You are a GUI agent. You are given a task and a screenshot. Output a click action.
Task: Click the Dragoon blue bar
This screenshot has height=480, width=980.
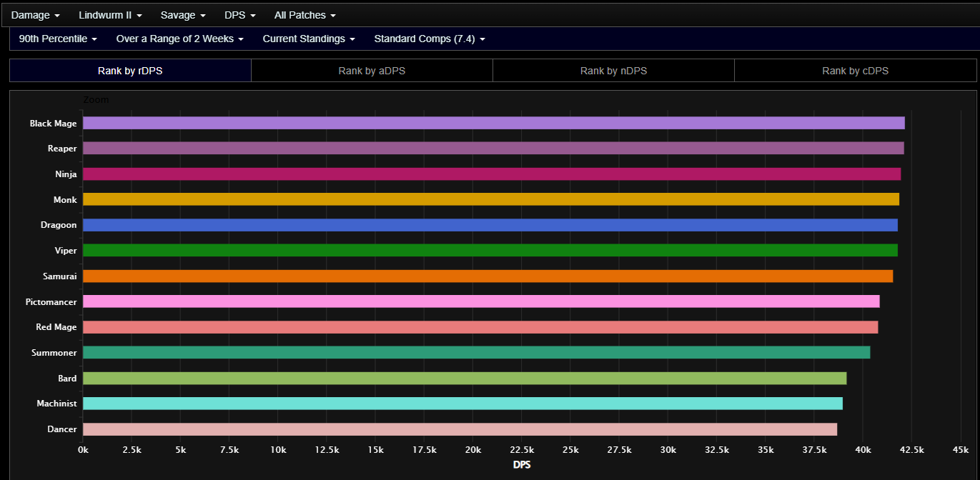click(x=490, y=225)
